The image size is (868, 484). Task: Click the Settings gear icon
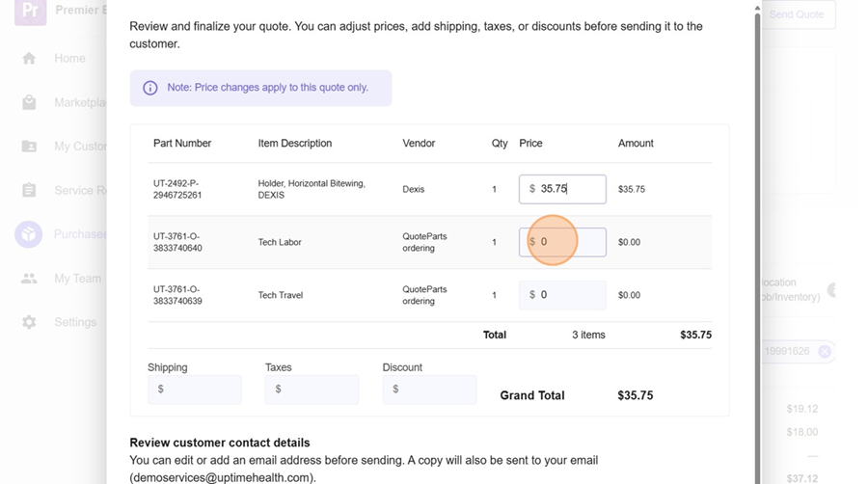tap(29, 322)
